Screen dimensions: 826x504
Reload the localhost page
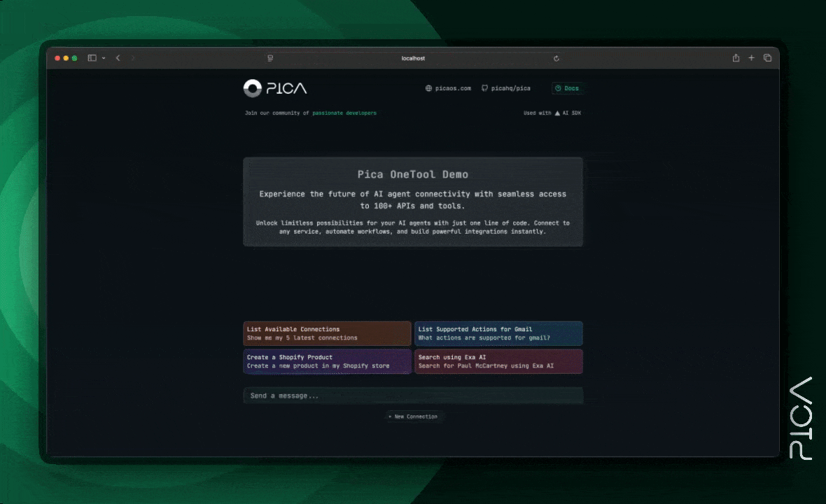click(556, 59)
